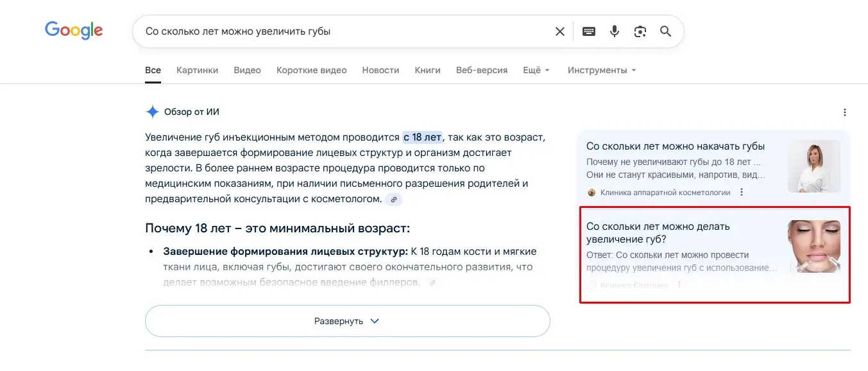Click the AI overview sparkle icon
868x371 pixels.
pyautogui.click(x=152, y=112)
